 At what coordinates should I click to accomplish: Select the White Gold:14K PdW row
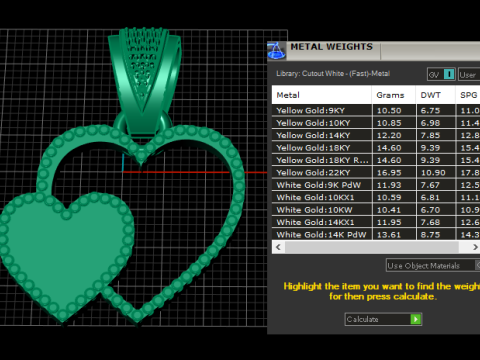[376, 234]
